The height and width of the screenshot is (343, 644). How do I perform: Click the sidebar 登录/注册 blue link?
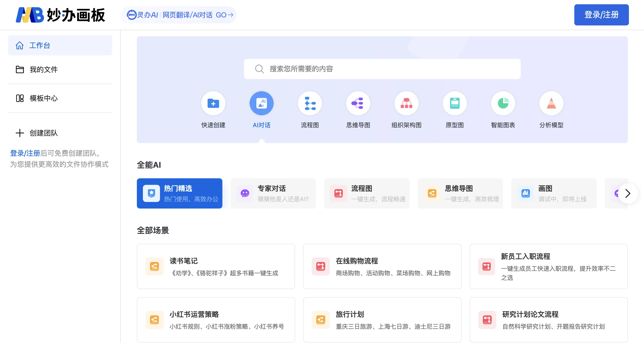25,153
